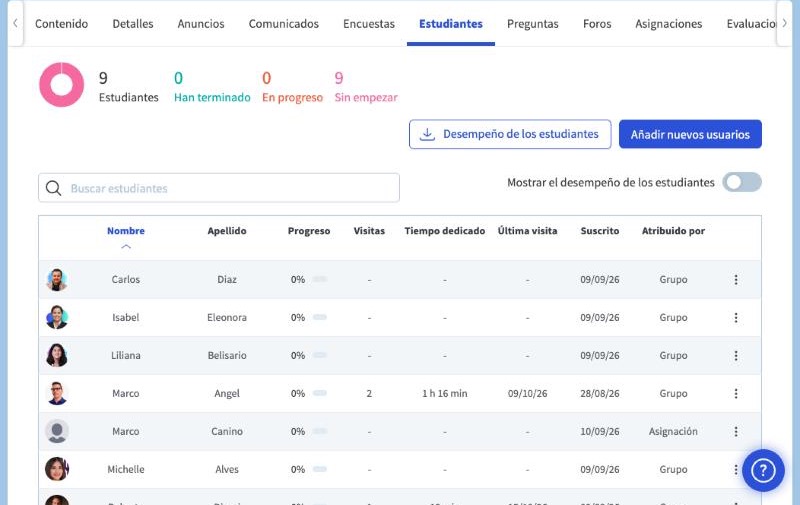This screenshot has height=505, width=800.
Task: Click the surname Canino
Action: coord(227,432)
